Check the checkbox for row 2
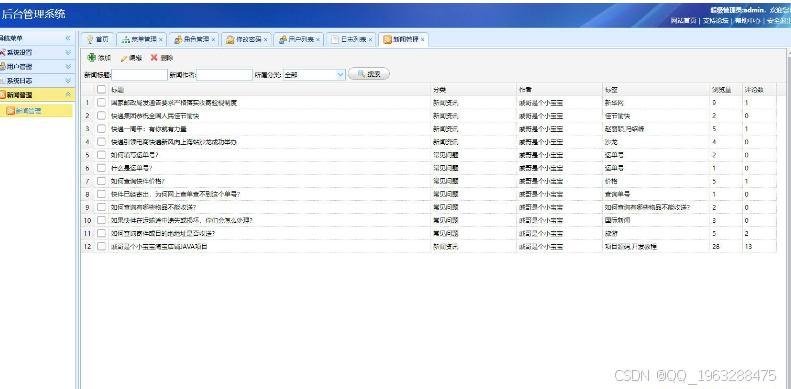The width and height of the screenshot is (791, 389). pos(101,116)
